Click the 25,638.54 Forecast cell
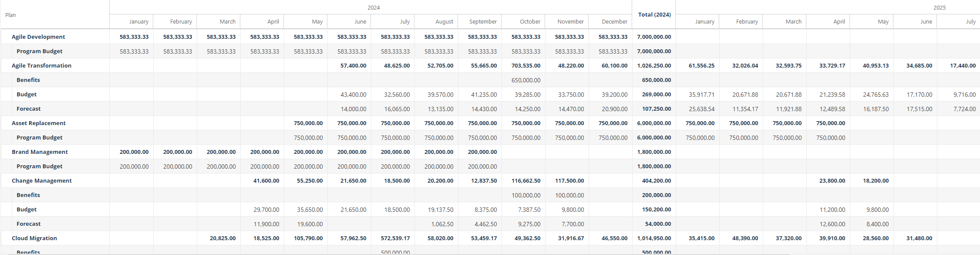Image resolution: width=980 pixels, height=255 pixels. (701, 109)
